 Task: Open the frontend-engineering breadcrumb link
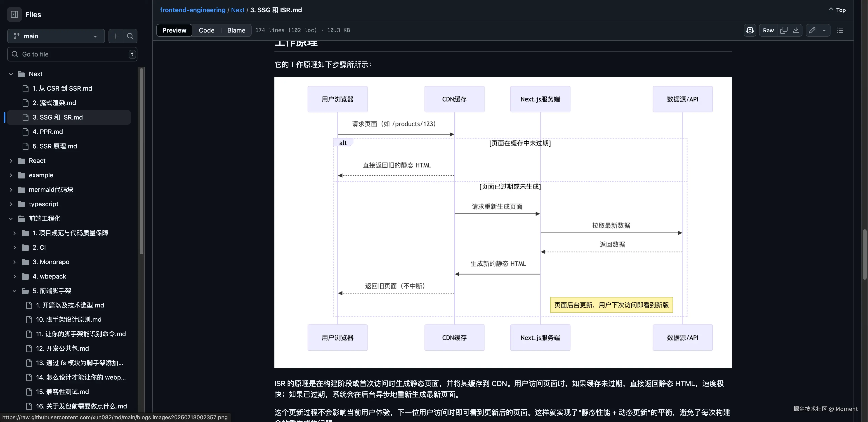tap(193, 10)
